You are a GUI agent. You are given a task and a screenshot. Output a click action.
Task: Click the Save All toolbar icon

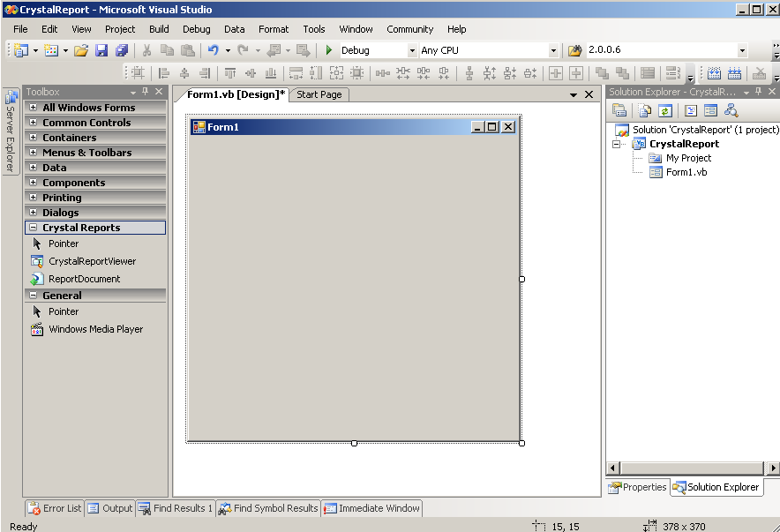coord(122,50)
